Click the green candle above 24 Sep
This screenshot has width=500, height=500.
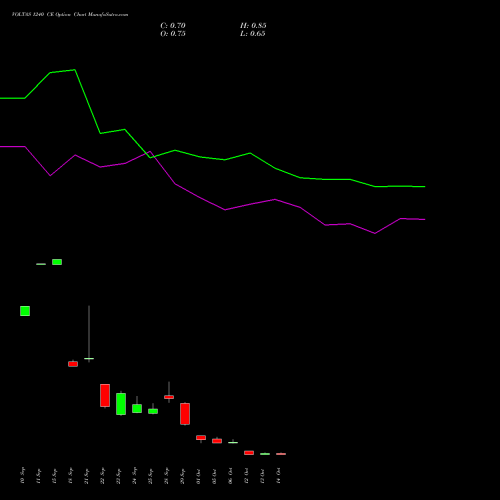(137, 408)
